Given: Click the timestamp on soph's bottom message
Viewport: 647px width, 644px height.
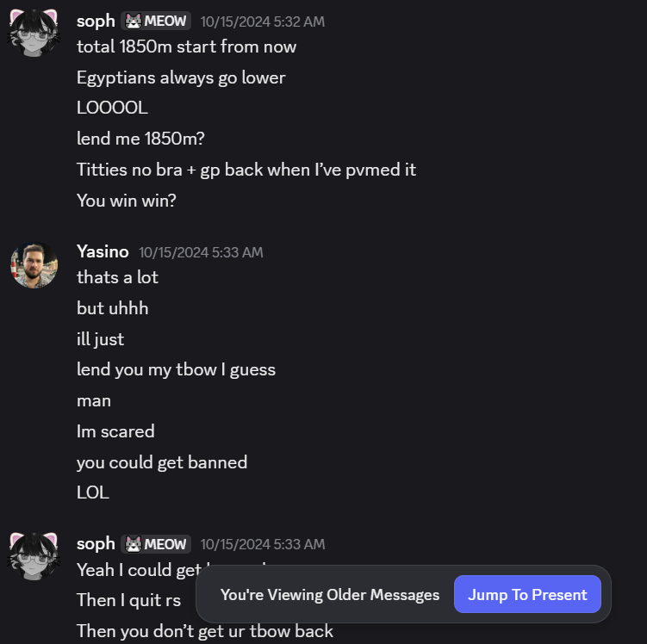Looking at the screenshot, I should [x=262, y=544].
